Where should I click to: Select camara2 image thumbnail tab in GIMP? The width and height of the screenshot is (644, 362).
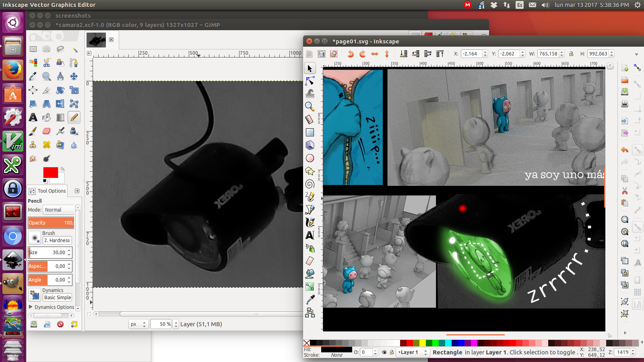(x=97, y=40)
